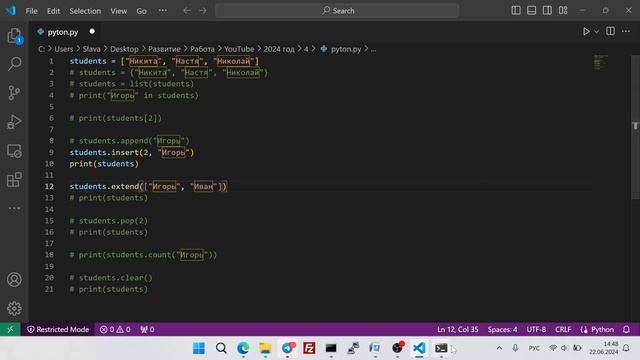Screen dimensions: 640x360
Task: Open the Accounts menu
Action: point(14,280)
